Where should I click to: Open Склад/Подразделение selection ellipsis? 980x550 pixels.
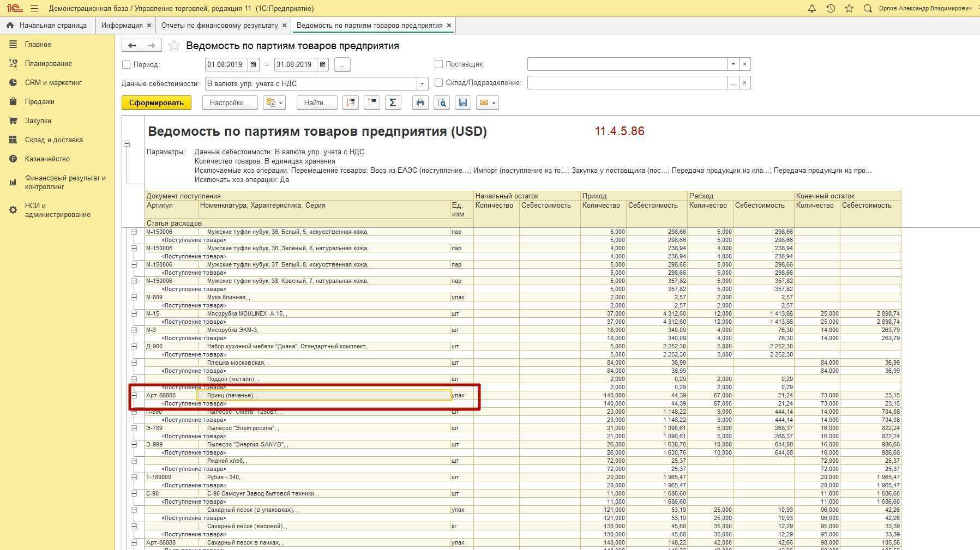[x=733, y=83]
